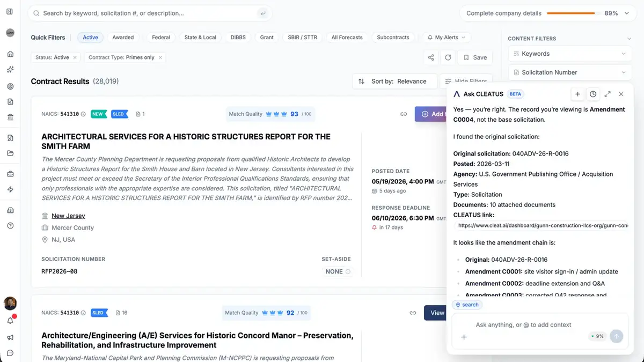Toggle the Subcontracts filter

(x=393, y=38)
